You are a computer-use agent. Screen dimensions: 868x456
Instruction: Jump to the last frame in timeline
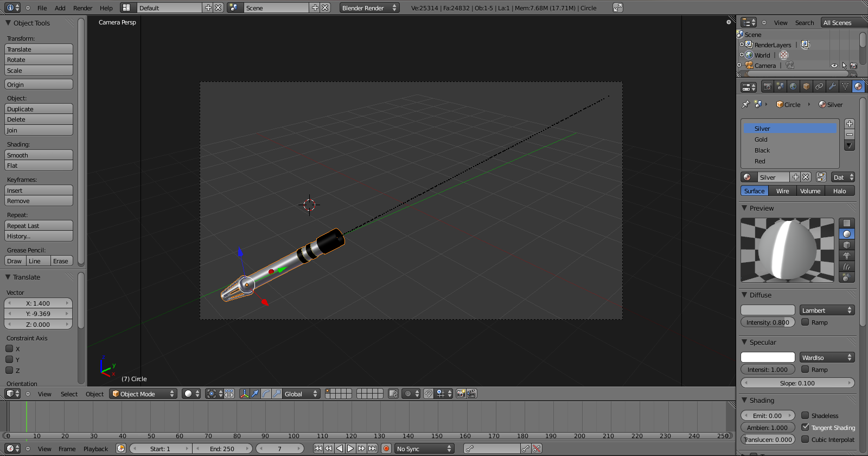pos(372,448)
